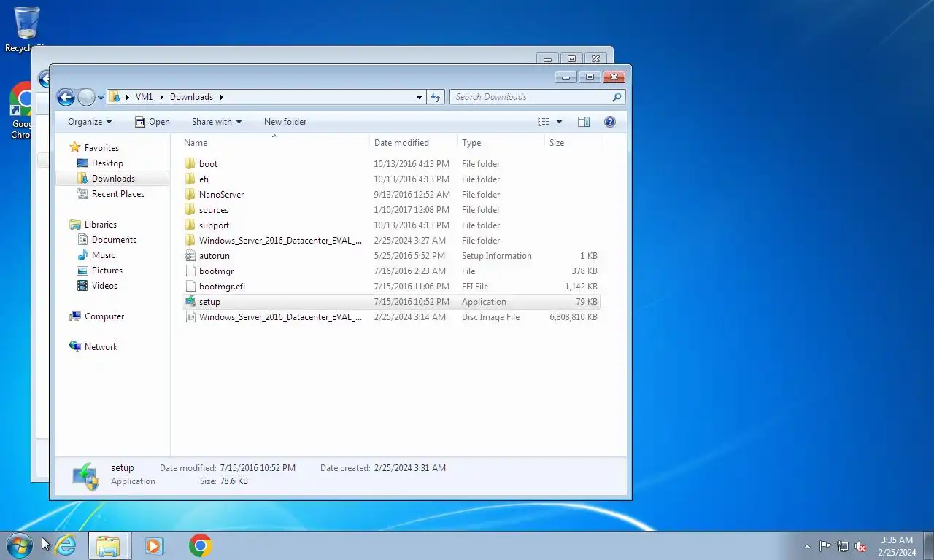Toggle the preview pane
934x560 pixels.
[584, 122]
